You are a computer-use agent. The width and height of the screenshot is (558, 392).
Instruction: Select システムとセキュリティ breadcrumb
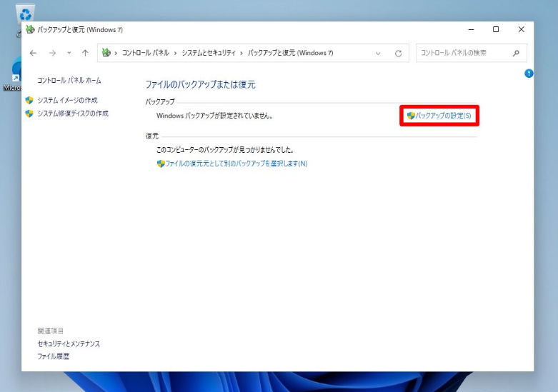pos(209,53)
